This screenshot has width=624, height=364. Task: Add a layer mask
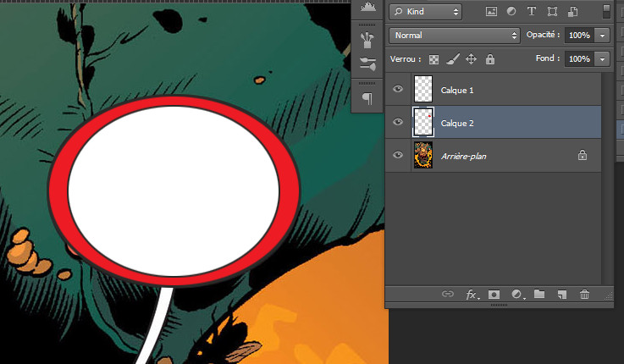(x=494, y=295)
